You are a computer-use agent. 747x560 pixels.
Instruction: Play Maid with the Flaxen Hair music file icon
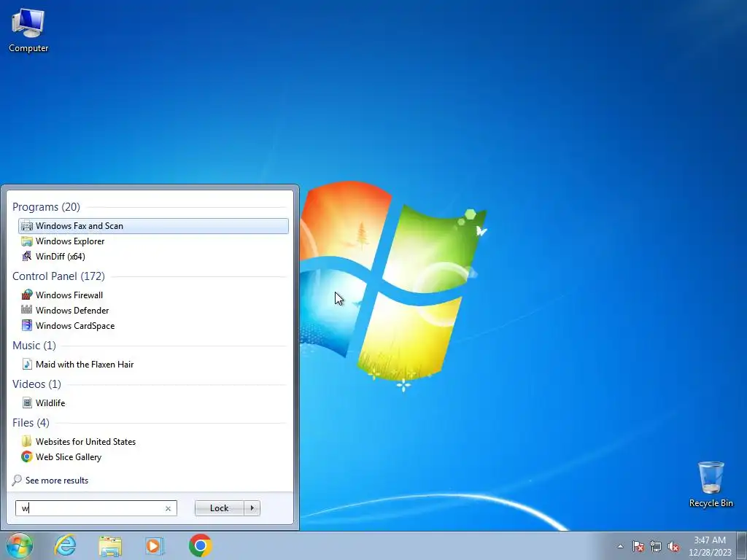pyautogui.click(x=27, y=365)
